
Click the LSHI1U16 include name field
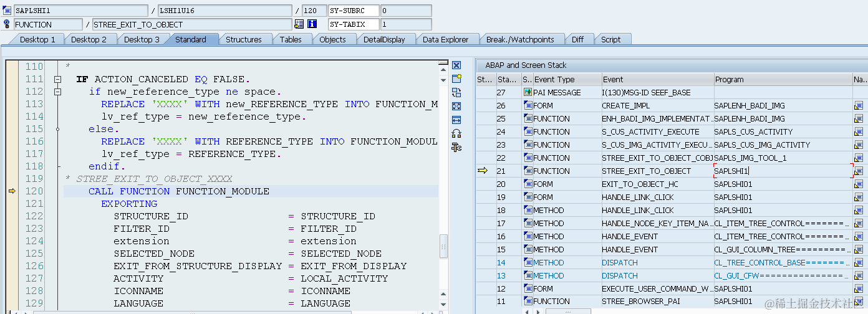click(x=224, y=11)
